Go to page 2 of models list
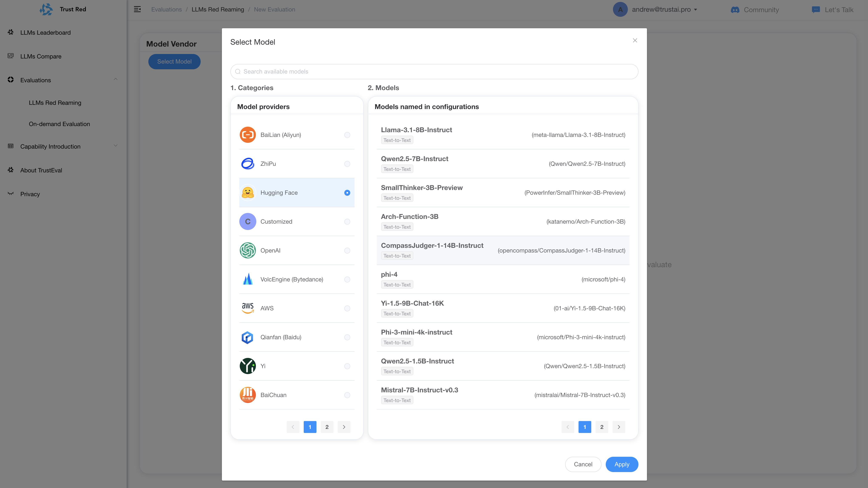The image size is (868, 488). pos(601,427)
